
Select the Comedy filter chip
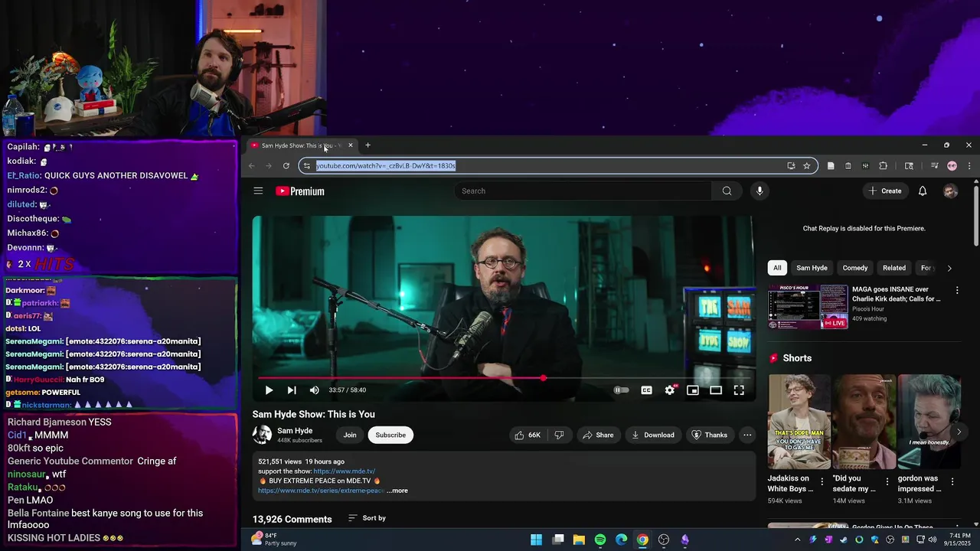(x=855, y=268)
